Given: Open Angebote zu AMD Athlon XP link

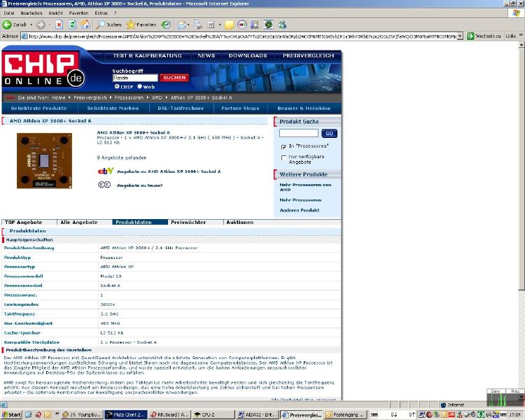Looking at the screenshot, I should 169,171.
